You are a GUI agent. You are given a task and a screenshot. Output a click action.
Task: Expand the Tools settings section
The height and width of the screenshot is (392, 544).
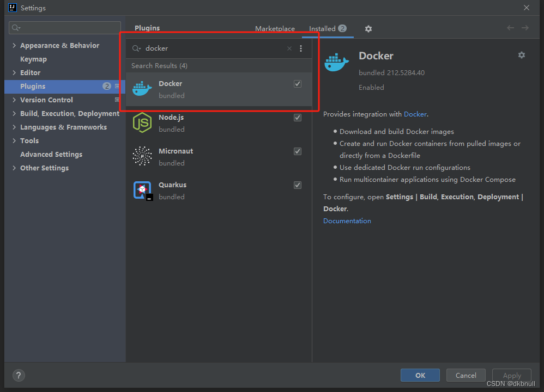pyautogui.click(x=14, y=140)
